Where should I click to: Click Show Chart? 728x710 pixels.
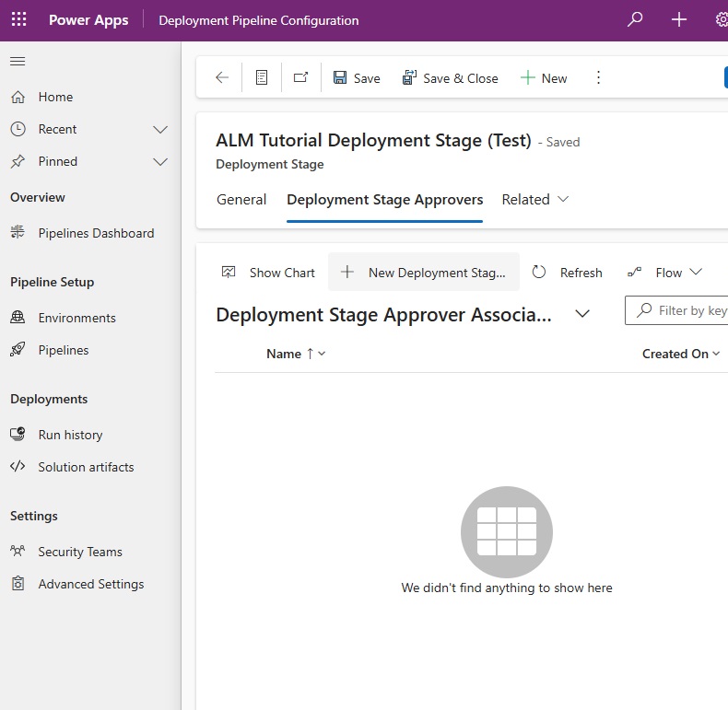[x=268, y=273]
